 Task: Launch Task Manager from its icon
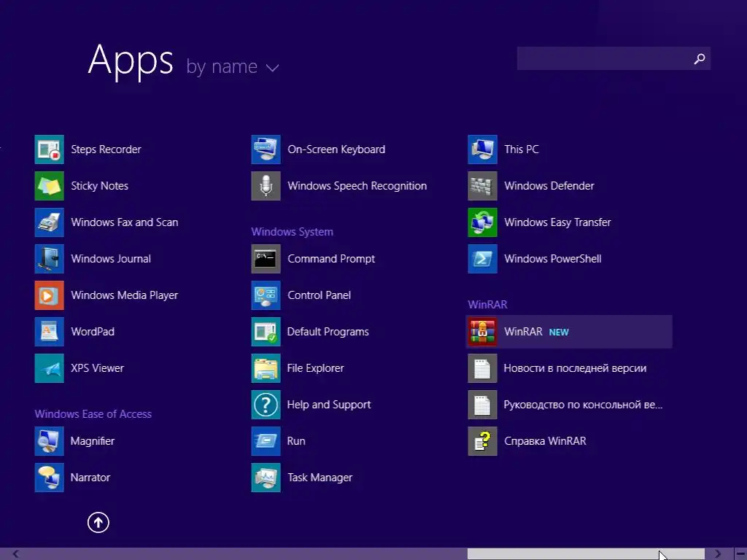point(266,477)
